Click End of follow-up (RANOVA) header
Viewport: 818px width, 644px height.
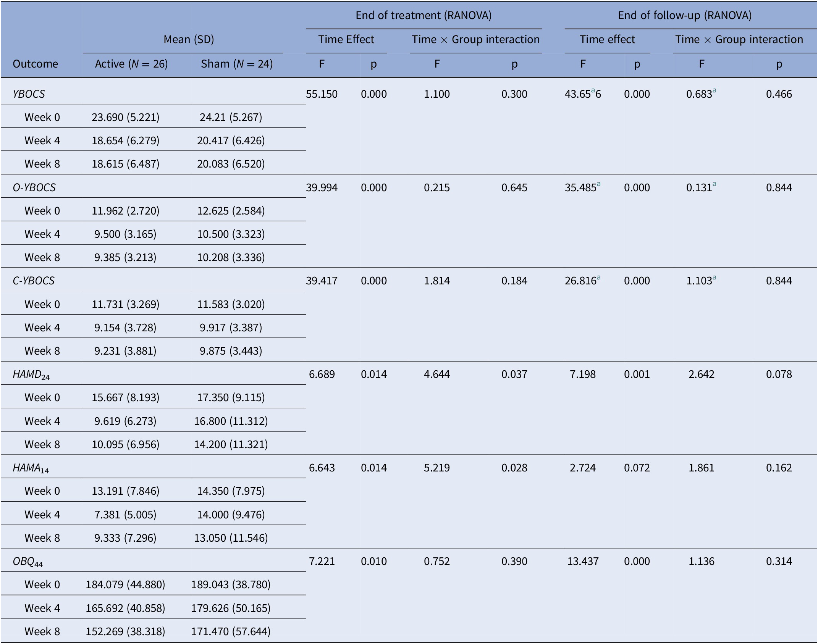click(x=684, y=15)
